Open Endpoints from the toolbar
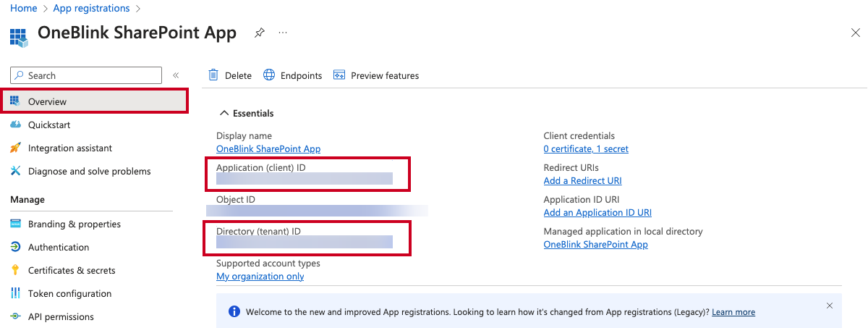 pos(301,75)
